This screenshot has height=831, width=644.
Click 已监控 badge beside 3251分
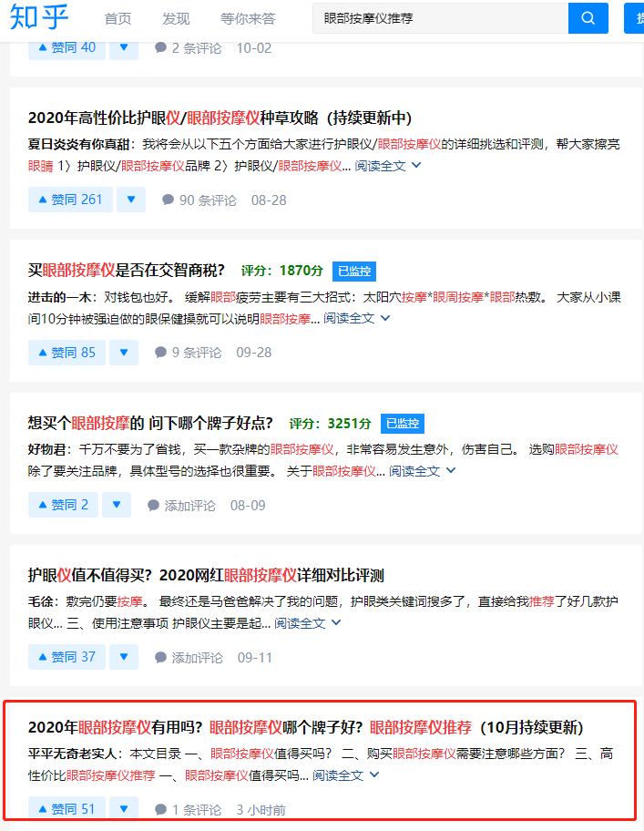pos(403,424)
